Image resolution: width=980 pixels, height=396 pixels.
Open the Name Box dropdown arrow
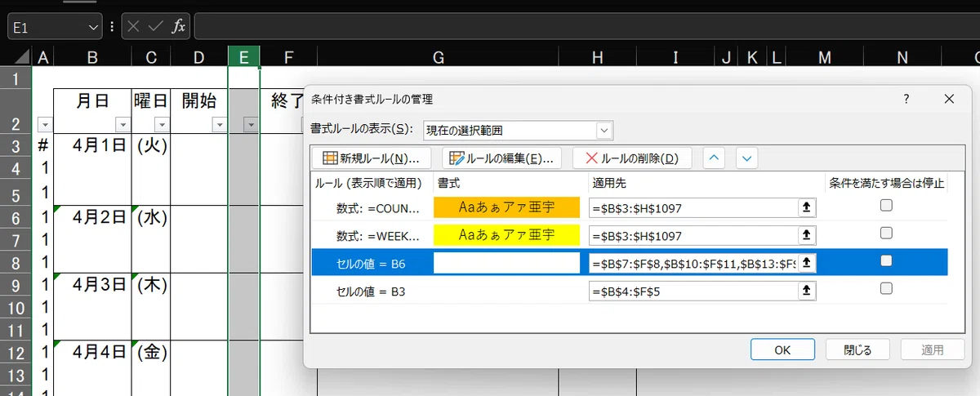click(93, 27)
